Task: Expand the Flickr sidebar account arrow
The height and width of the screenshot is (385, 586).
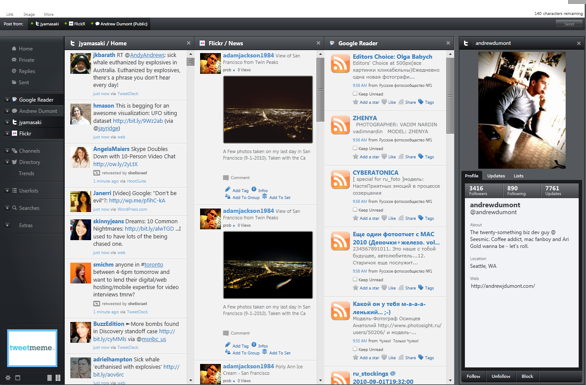Action: (7, 133)
